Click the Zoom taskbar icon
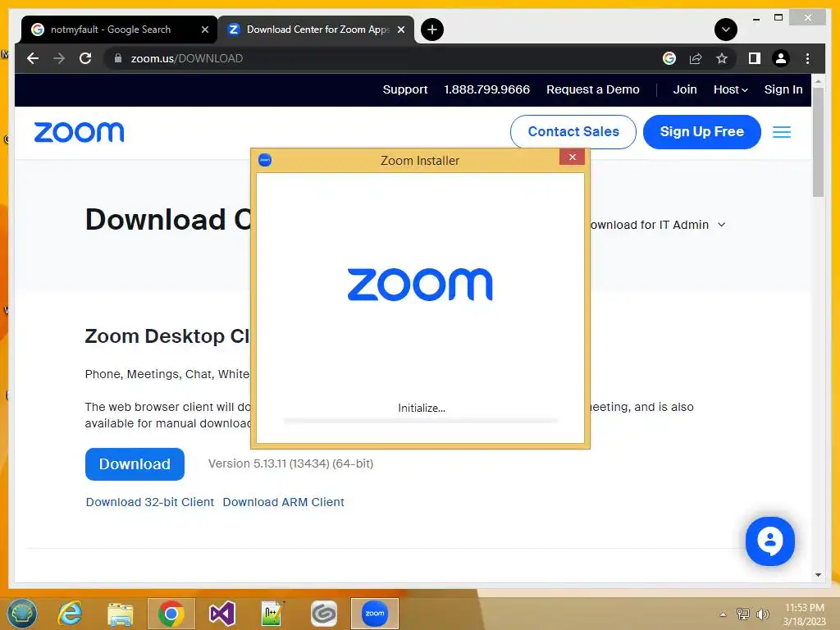The width and height of the screenshot is (840, 630). 374,614
